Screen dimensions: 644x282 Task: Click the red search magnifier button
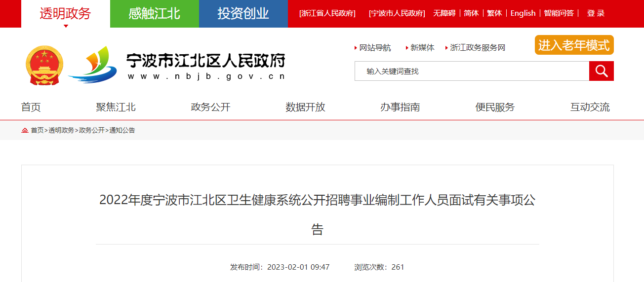[x=601, y=71]
